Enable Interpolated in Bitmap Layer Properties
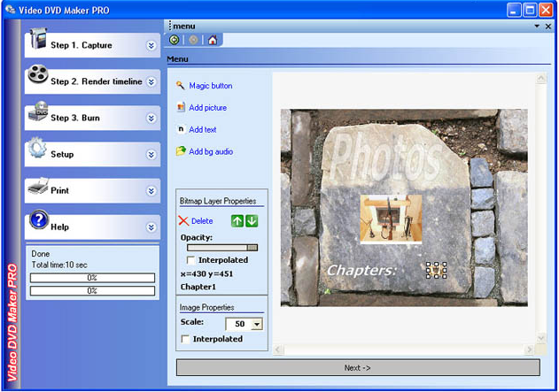The height and width of the screenshot is (392, 559). point(190,260)
